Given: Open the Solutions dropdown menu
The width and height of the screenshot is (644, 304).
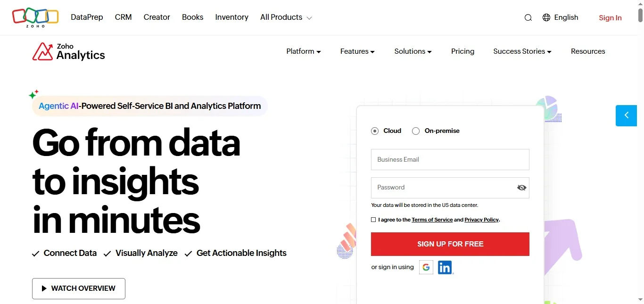Looking at the screenshot, I should [413, 51].
